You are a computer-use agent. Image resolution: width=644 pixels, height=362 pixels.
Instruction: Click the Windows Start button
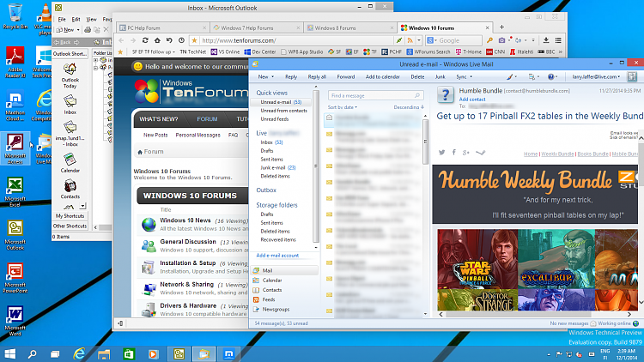click(x=9, y=353)
